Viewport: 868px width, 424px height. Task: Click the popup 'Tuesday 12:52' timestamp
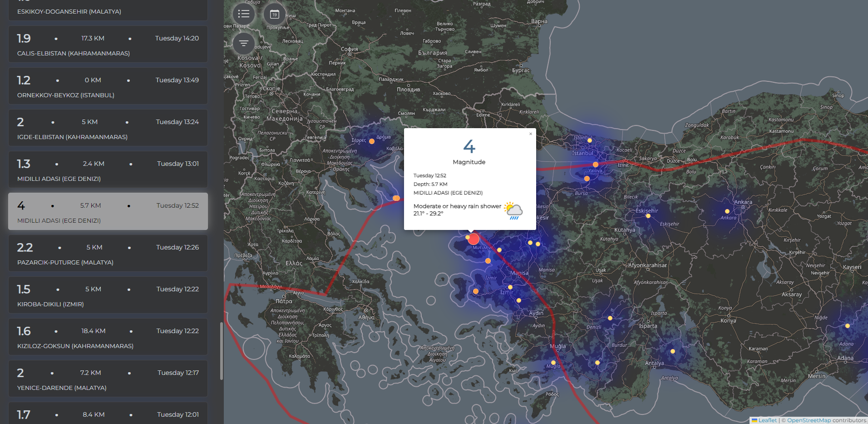coord(430,175)
